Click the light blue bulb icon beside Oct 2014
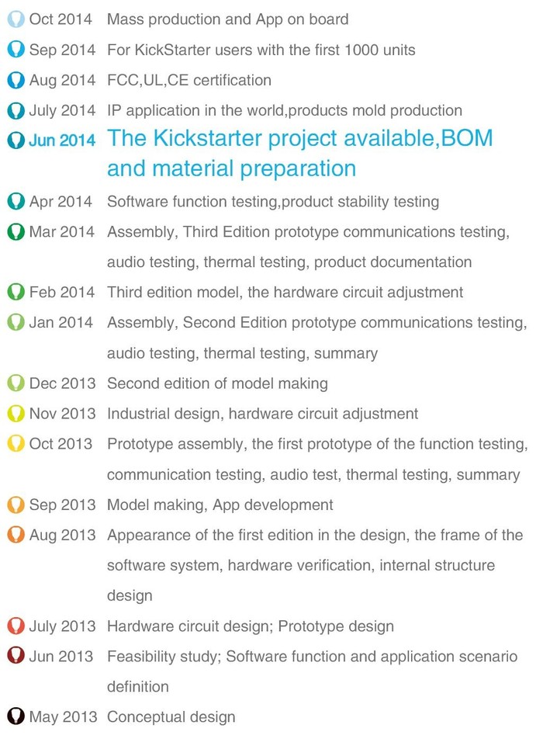Viewport: 543px width, 756px height. pos(16,19)
